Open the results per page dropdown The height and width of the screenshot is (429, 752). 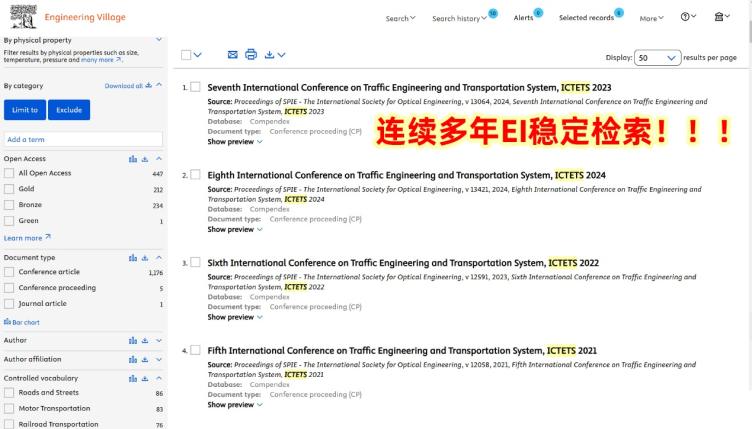coord(657,58)
